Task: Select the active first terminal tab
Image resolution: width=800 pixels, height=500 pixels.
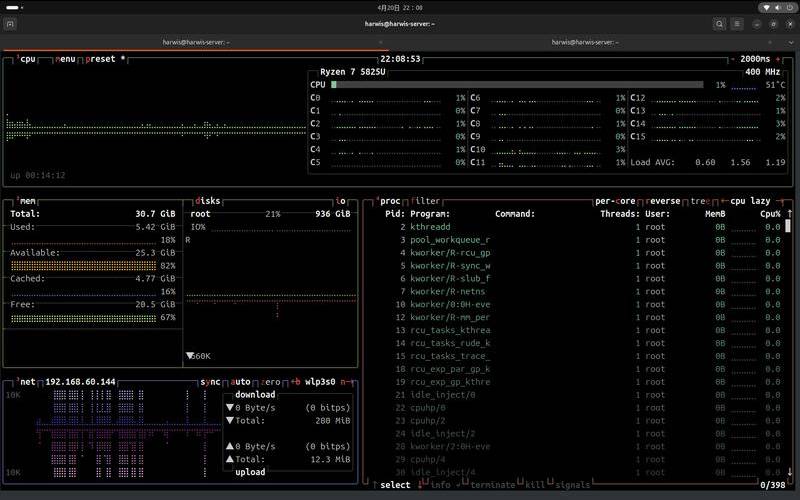Action: (x=196, y=42)
